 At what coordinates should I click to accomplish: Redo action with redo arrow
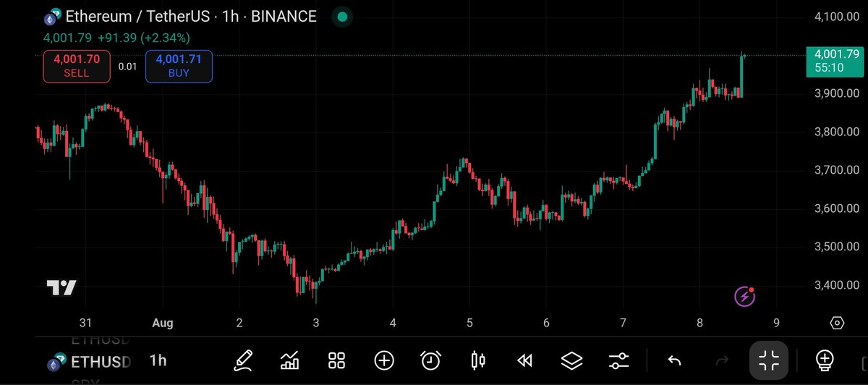tap(721, 360)
